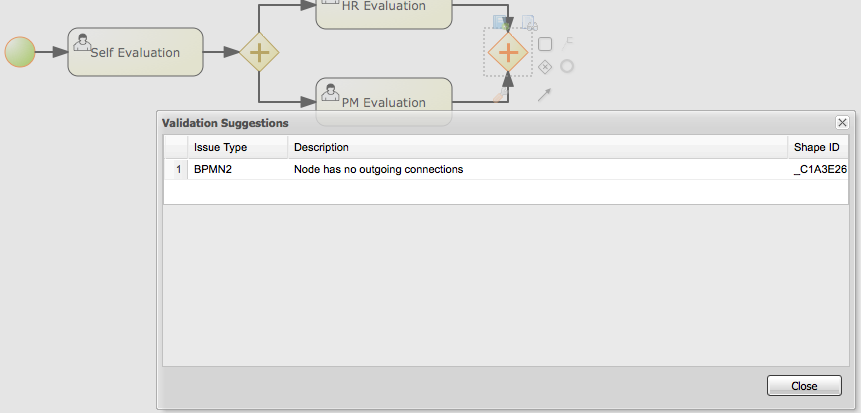Close Validation Suggestions with the X button
Screen dimensions: 861x413
point(842,122)
